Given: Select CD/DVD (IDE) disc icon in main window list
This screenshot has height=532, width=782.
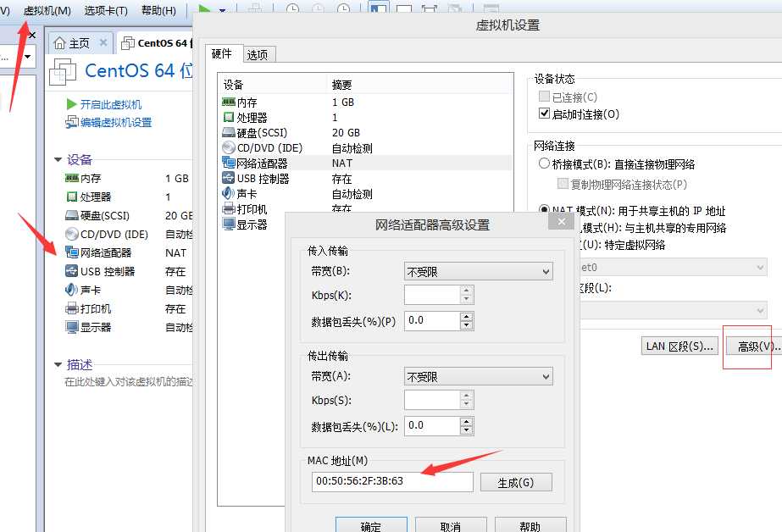Looking at the screenshot, I should pos(72,234).
